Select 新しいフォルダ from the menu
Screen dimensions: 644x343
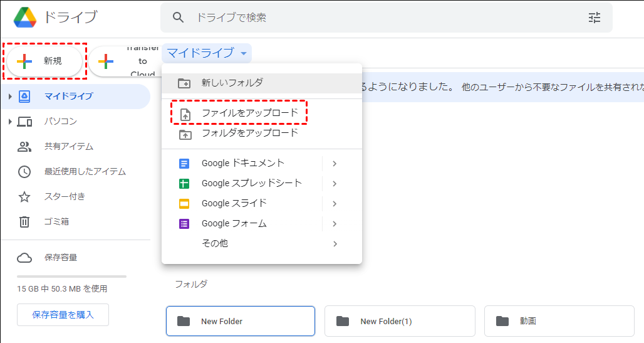(x=232, y=83)
